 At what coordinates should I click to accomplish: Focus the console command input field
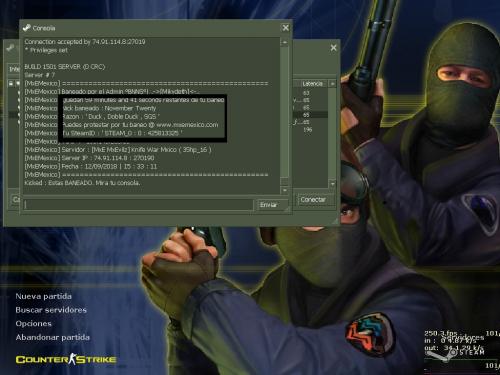139,205
